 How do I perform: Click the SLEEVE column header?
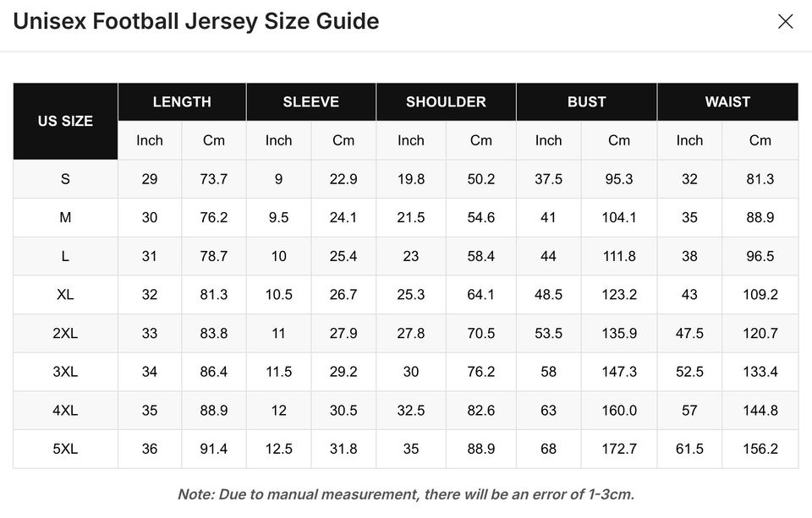pos(310,101)
